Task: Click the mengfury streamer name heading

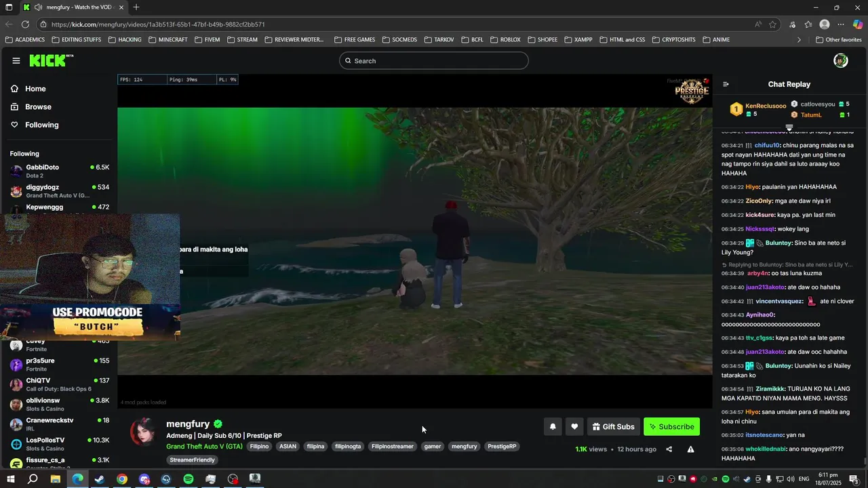Action: [188, 424]
